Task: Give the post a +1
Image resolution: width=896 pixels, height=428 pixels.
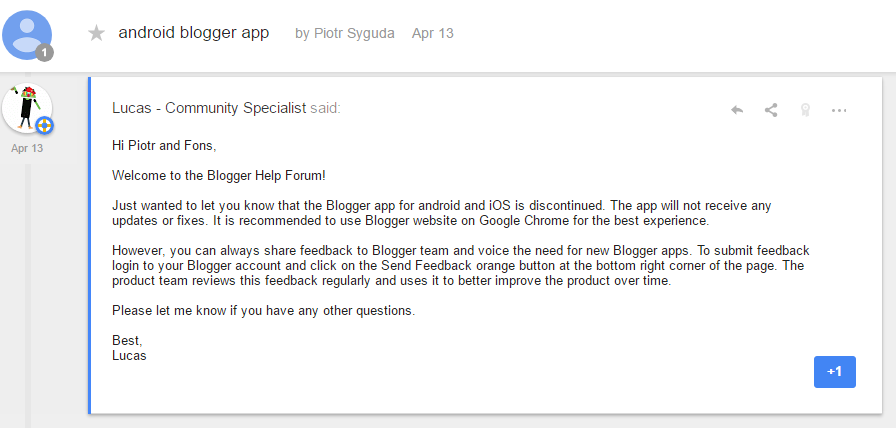Action: point(835,372)
